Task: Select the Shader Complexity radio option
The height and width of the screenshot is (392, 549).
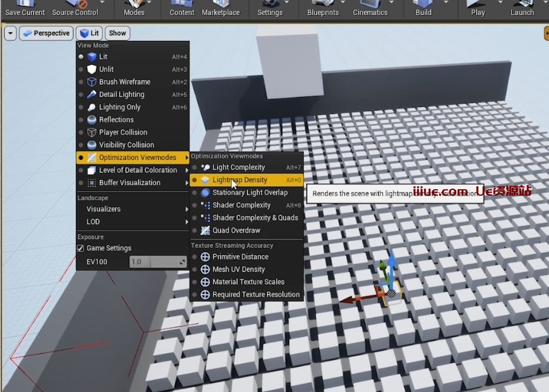Action: click(195, 205)
